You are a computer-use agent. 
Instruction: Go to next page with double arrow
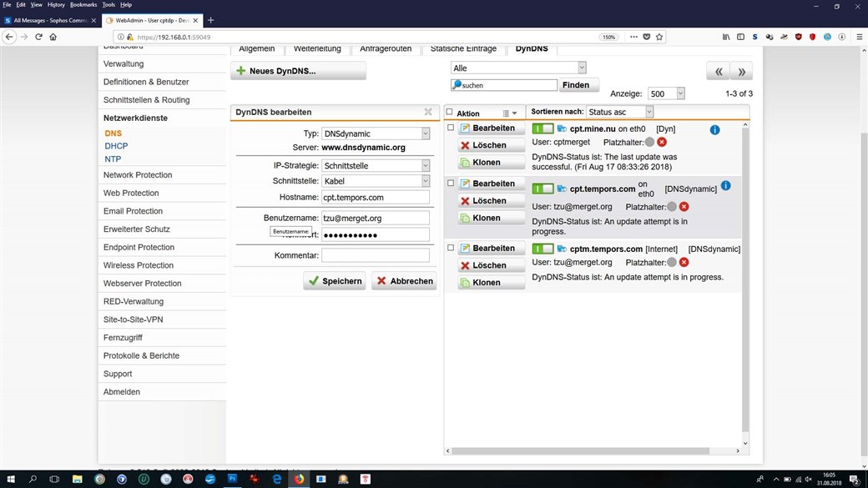click(x=741, y=72)
